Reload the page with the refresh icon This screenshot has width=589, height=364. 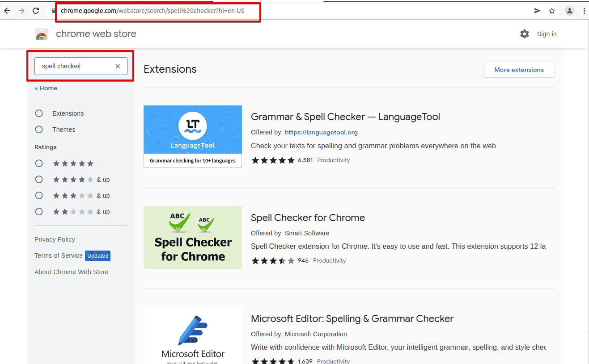click(x=36, y=11)
